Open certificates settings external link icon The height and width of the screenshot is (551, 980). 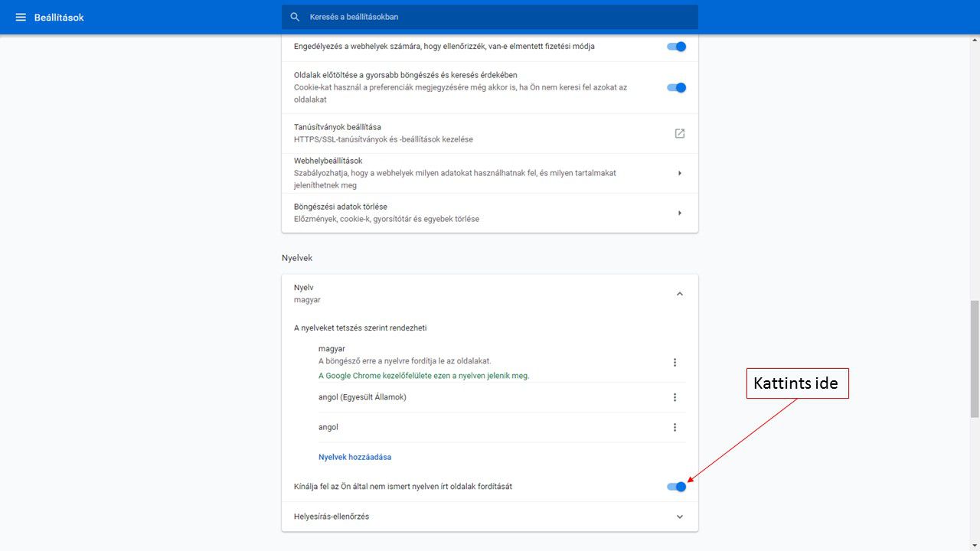coord(679,133)
